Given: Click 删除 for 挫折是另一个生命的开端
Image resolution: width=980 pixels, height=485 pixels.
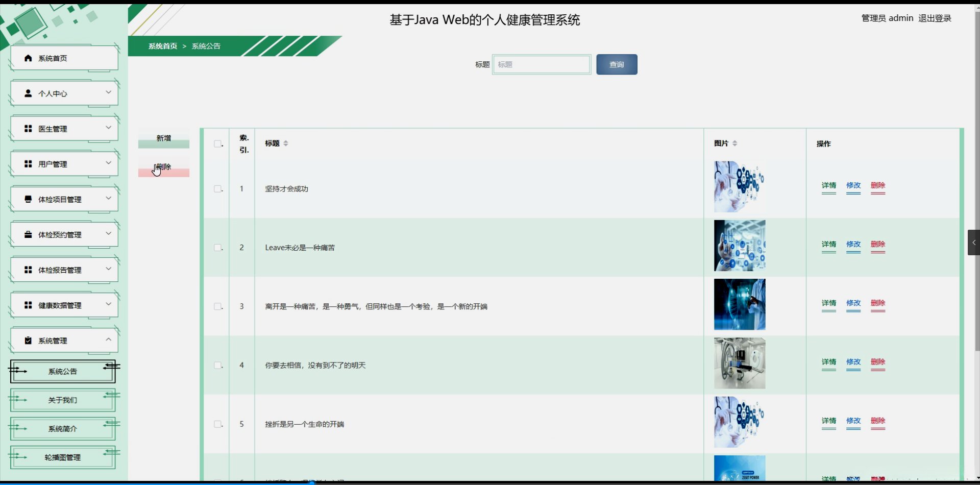Looking at the screenshot, I should point(878,421).
